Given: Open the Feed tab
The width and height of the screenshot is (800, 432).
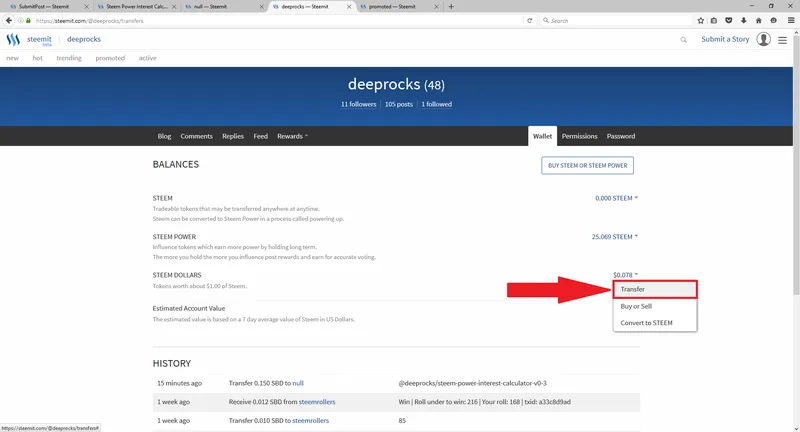Looking at the screenshot, I should pyautogui.click(x=260, y=136).
